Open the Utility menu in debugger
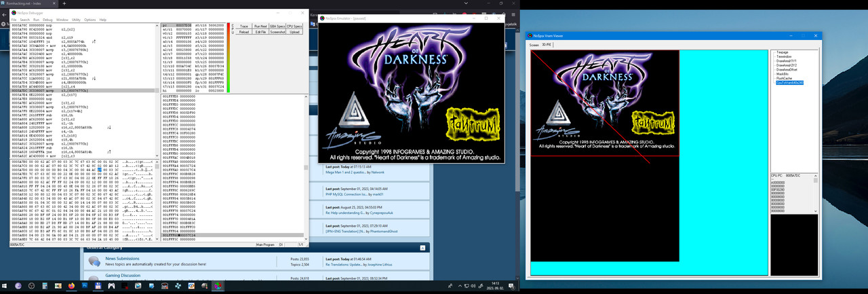 pyautogui.click(x=76, y=20)
